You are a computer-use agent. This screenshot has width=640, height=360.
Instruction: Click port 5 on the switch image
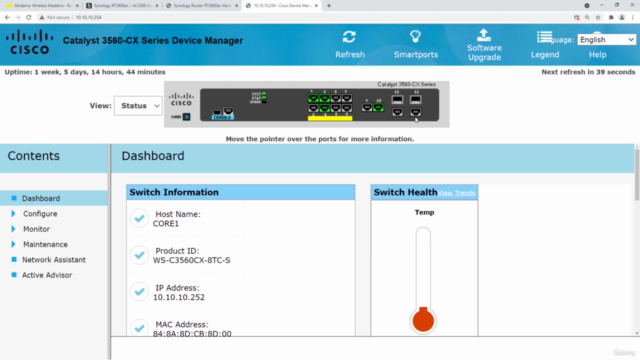pyautogui.click(x=336, y=98)
